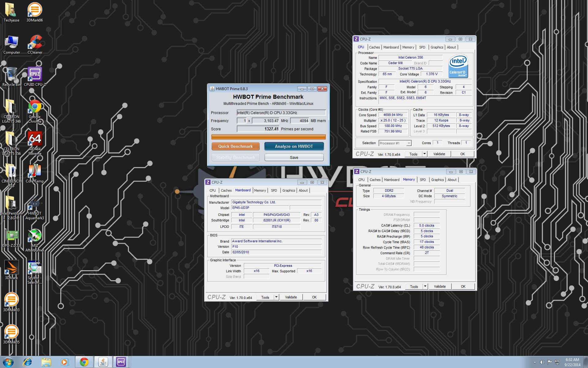Open About tab in top CPU-Z window
Screen dimensions: 588x368
tap(451, 47)
